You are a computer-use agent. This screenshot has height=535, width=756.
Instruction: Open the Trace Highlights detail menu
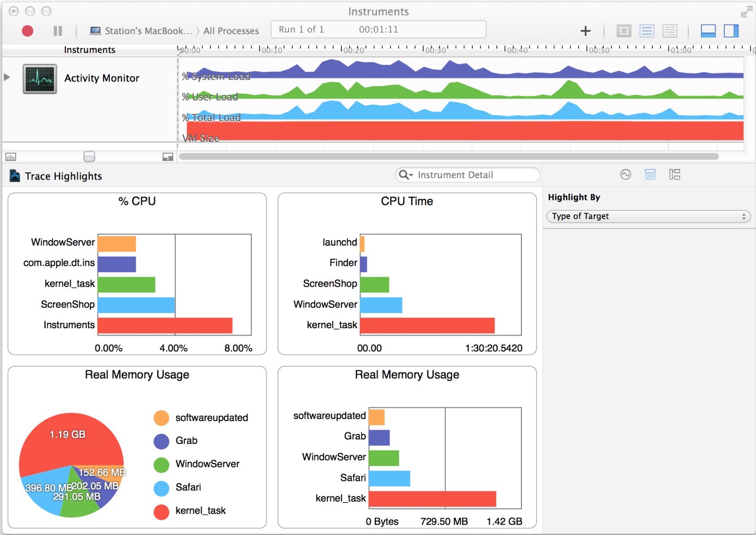(x=63, y=176)
